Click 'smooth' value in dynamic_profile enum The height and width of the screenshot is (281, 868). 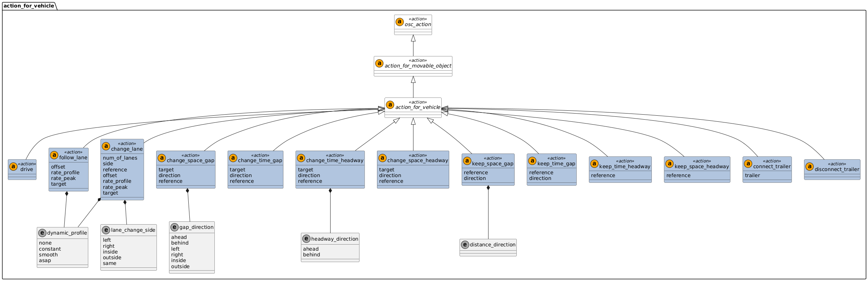coord(48,255)
